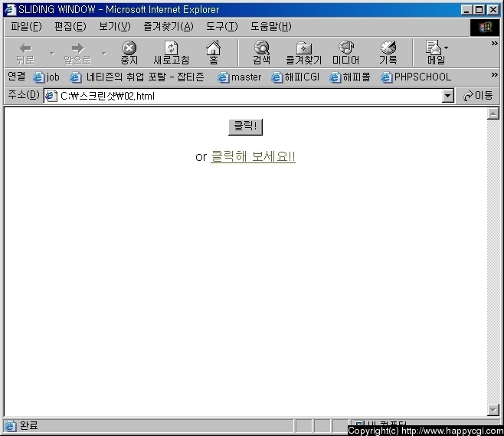Click the page icon in address bar
Image resolution: width=504 pixels, height=436 pixels.
[x=51, y=96]
